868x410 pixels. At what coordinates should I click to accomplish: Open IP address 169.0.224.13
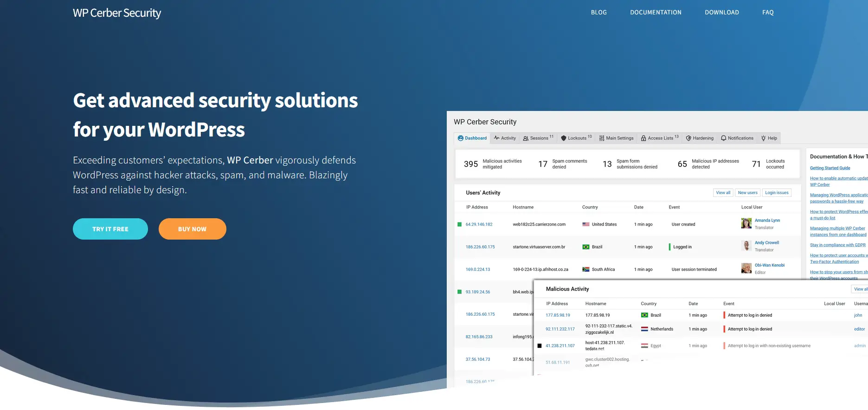pos(478,269)
